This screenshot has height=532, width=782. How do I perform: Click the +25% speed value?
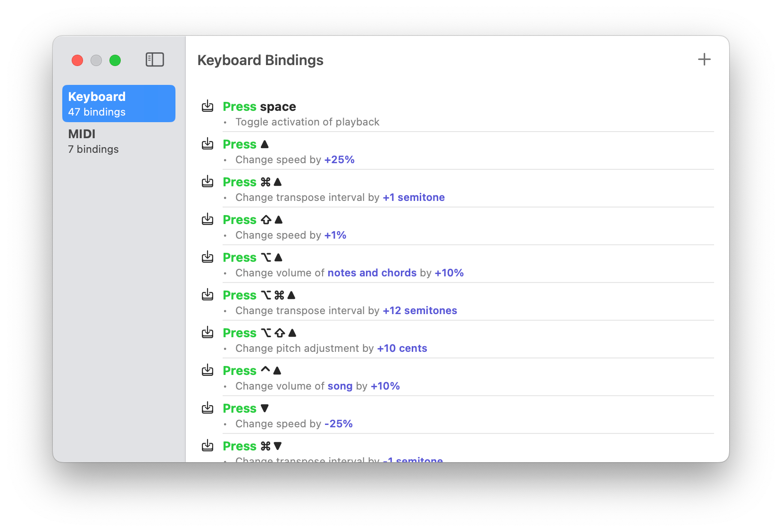339,160
